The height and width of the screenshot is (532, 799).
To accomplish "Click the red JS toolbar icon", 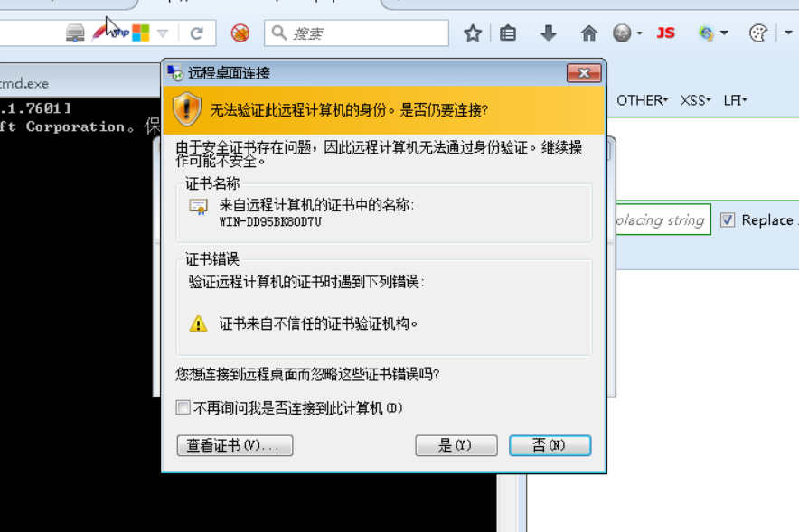I will click(665, 33).
